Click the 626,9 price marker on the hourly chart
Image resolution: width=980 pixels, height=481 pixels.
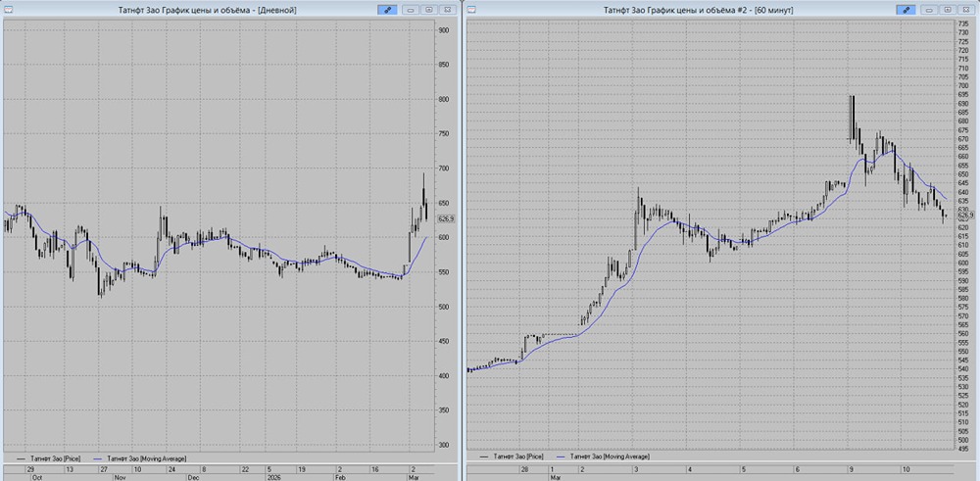965,216
